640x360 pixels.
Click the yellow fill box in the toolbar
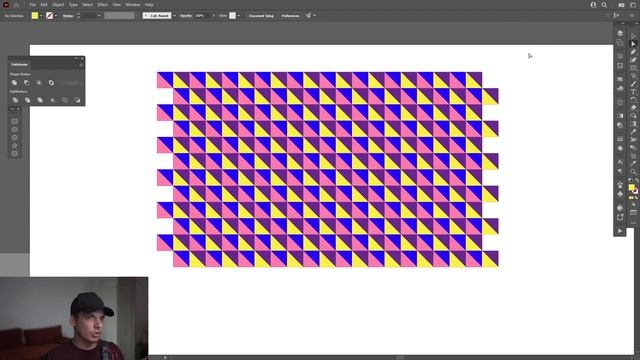(631, 187)
